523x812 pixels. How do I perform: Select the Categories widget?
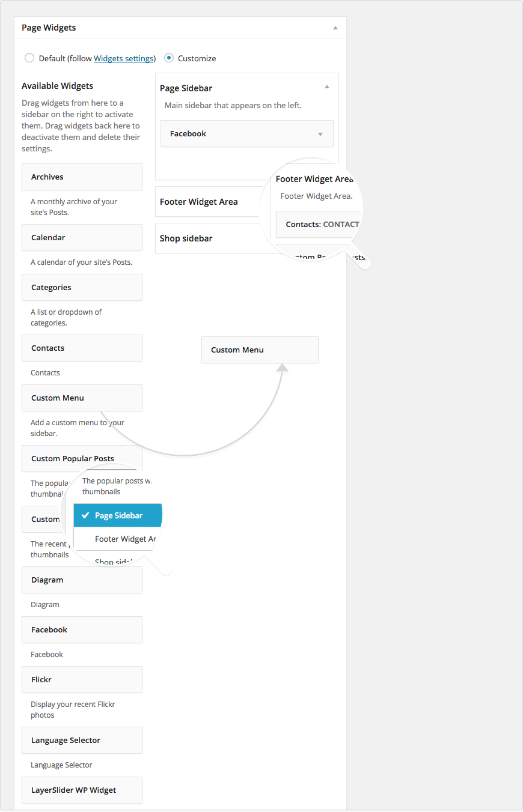pos(82,288)
